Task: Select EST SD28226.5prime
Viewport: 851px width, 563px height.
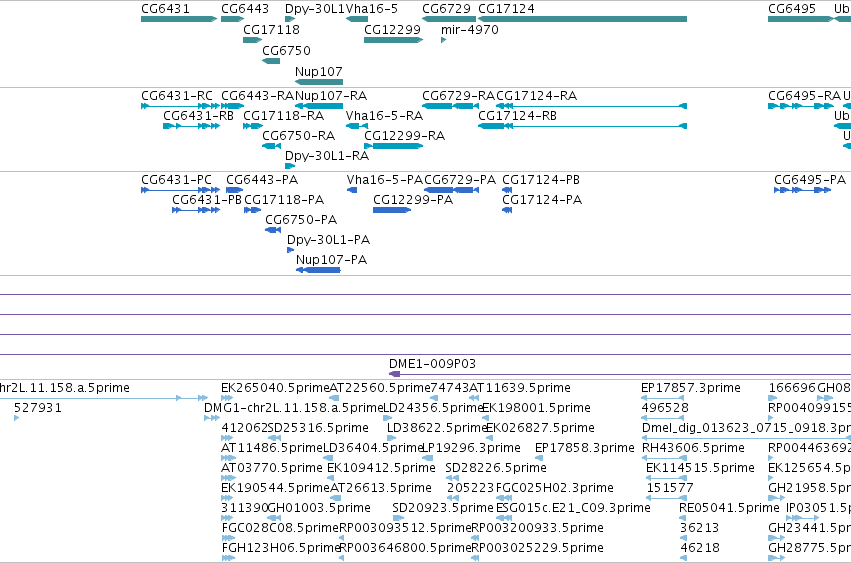Action: coord(453,478)
